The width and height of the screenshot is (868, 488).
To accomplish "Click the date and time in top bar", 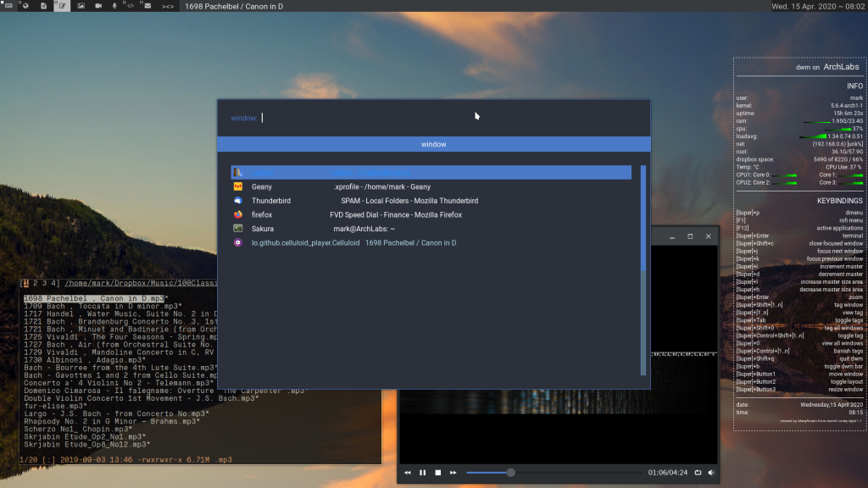I will coord(818,7).
